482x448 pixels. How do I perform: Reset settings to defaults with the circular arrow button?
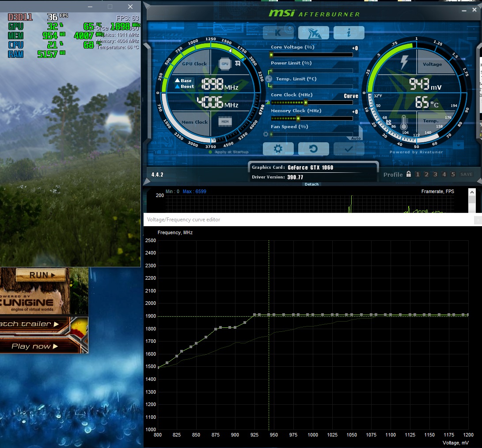pos(314,149)
